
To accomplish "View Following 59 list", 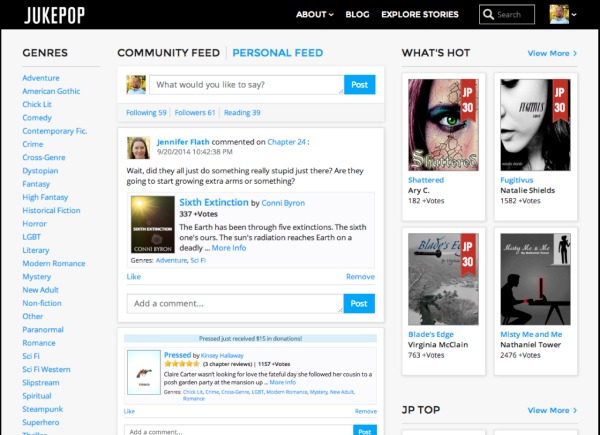I will [x=146, y=112].
